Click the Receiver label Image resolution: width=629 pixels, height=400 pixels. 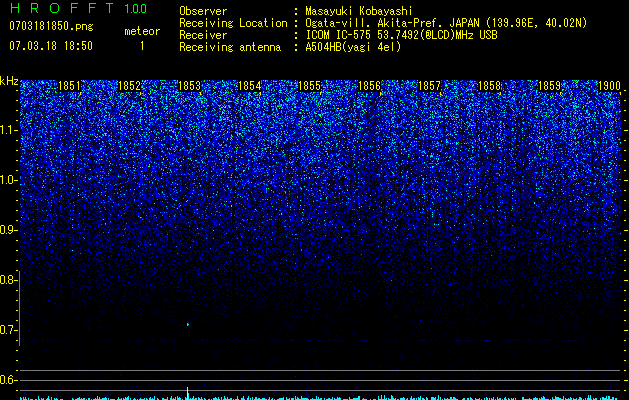pos(203,35)
